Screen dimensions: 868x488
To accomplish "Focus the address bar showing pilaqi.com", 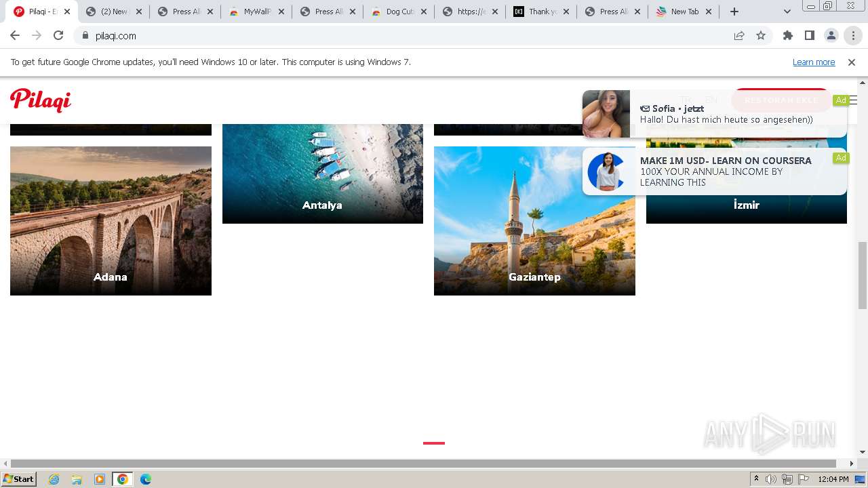I will coord(407,36).
